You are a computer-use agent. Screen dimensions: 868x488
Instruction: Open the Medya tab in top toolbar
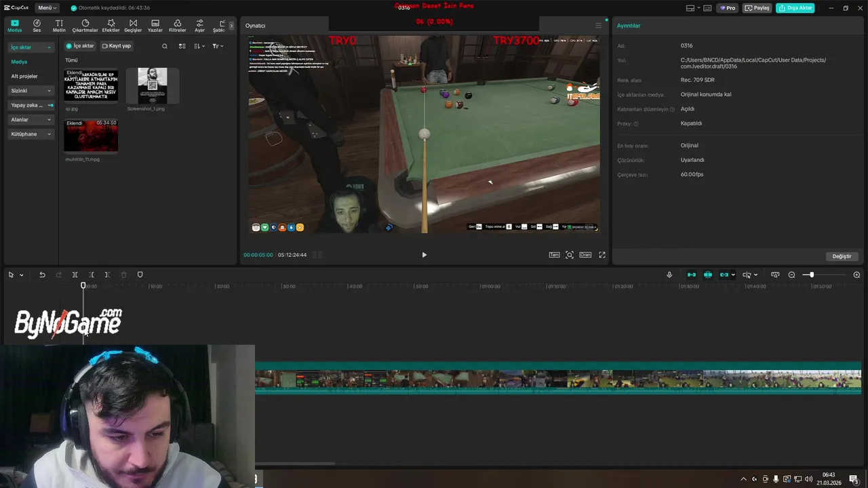tap(14, 26)
